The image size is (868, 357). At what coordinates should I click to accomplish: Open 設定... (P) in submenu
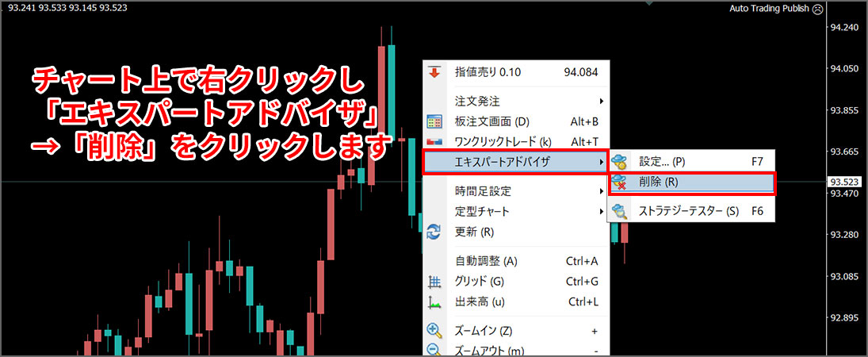(691, 162)
